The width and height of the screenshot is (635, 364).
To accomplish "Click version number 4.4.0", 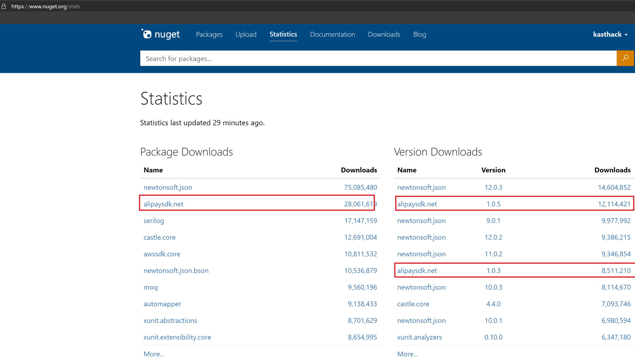I will click(493, 304).
